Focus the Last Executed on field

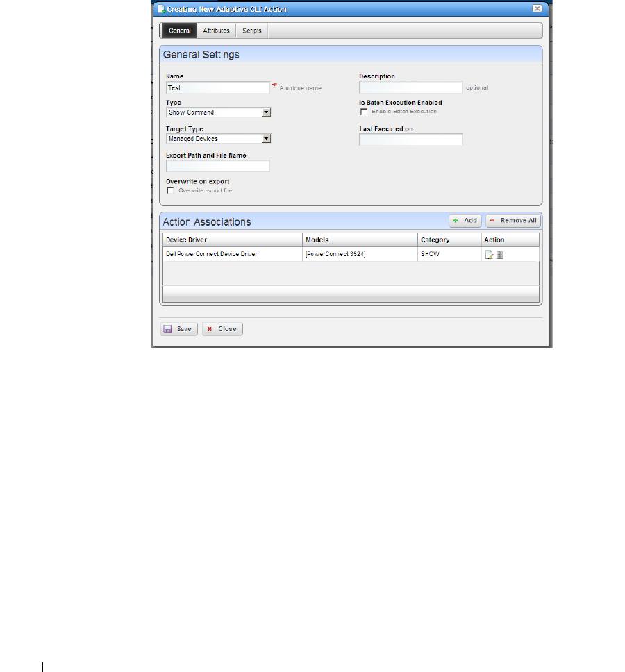click(410, 140)
